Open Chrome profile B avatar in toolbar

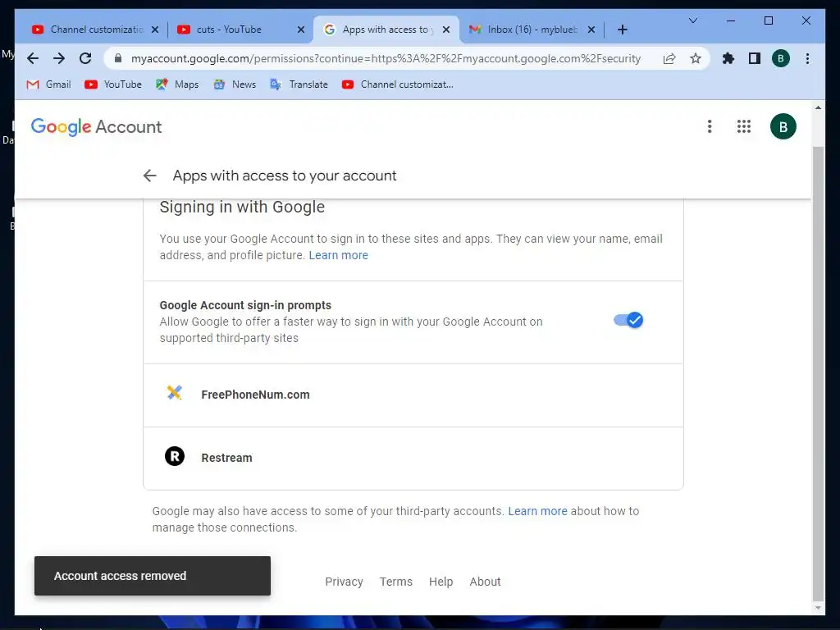pos(781,58)
